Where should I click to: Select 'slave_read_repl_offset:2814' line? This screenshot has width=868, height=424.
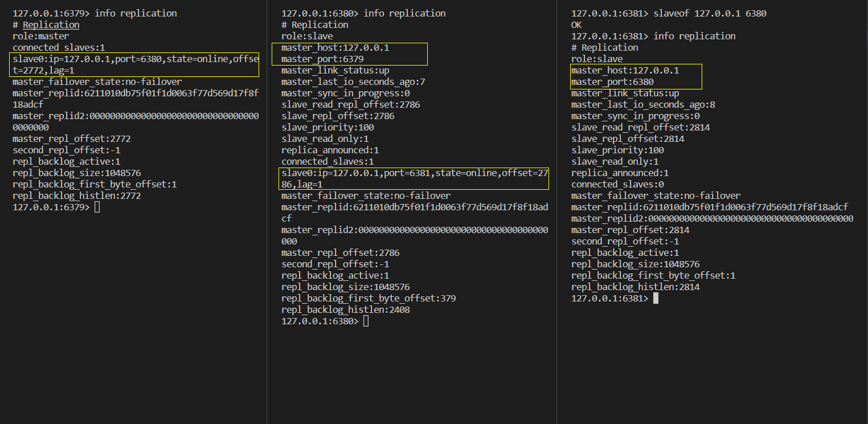(x=641, y=127)
